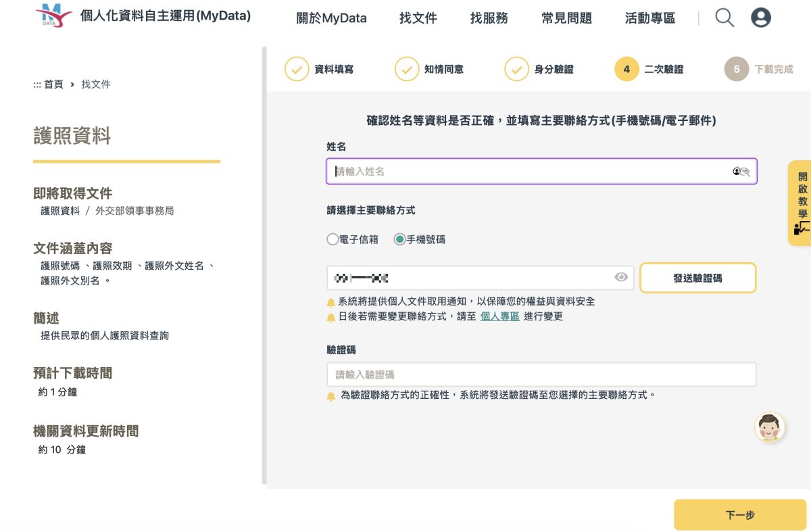Follow the 個人專區 link
The image size is (811, 532).
[x=500, y=316]
